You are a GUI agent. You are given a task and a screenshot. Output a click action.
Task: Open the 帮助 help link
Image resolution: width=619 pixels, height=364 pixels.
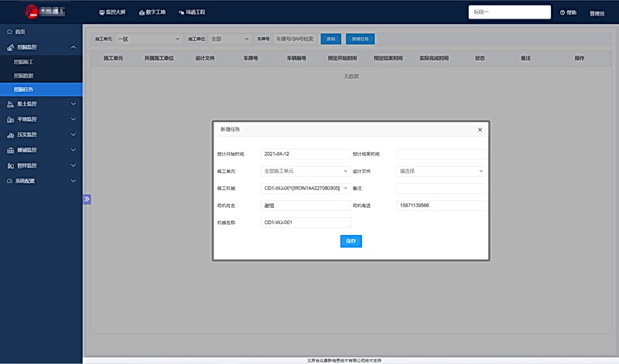(x=567, y=13)
